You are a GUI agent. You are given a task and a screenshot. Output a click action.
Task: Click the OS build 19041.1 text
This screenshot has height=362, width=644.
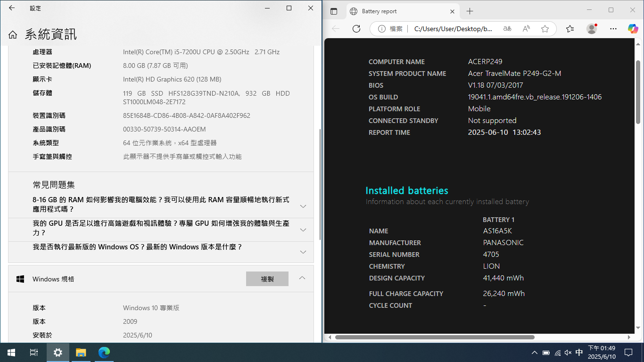click(535, 97)
